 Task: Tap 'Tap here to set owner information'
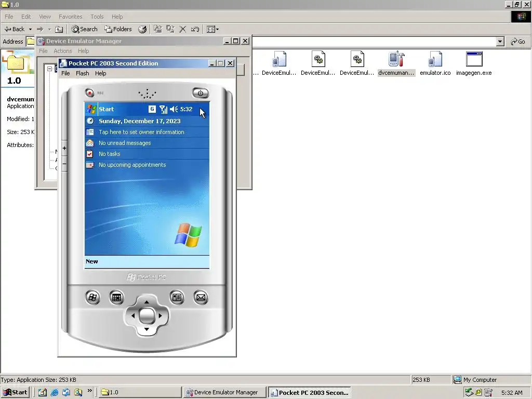pos(141,132)
